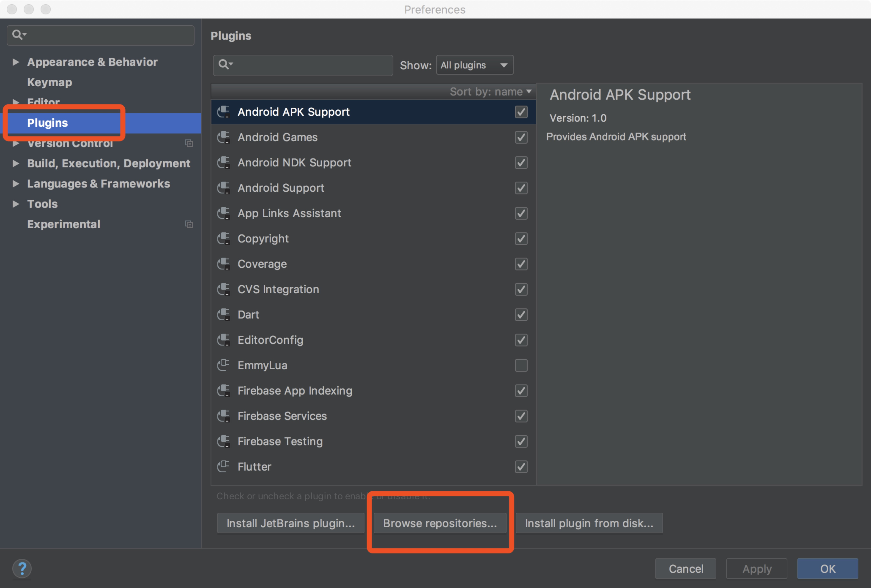Click the Browse repositories button
Screen dimensions: 871x588
tap(440, 523)
